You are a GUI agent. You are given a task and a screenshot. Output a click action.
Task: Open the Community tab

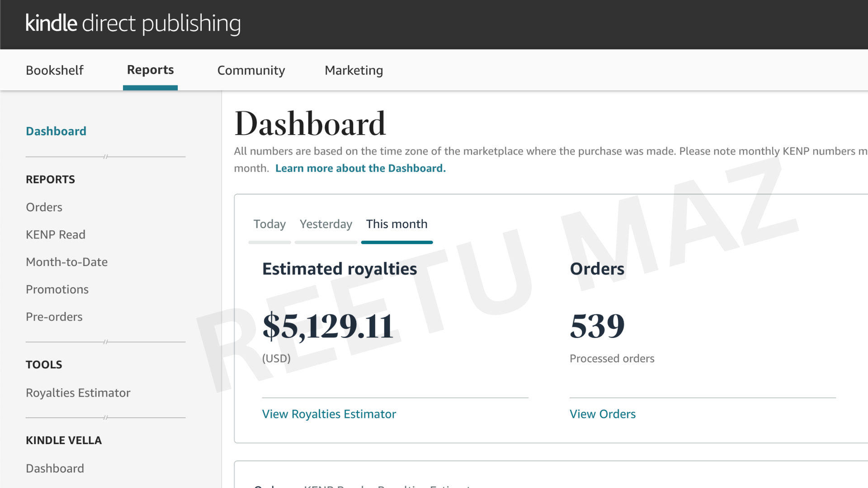coord(251,70)
